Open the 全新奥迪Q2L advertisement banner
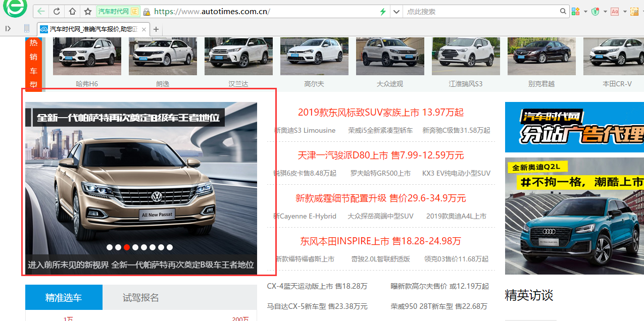 574,216
